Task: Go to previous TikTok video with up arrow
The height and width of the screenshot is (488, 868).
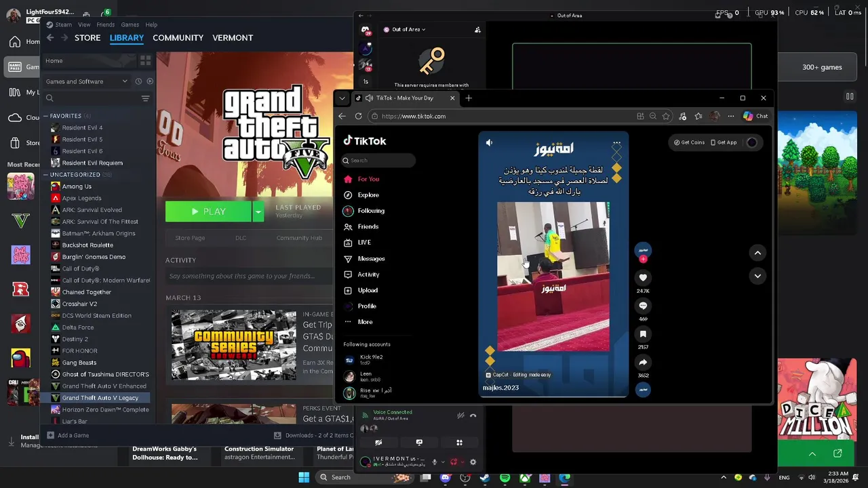Action: point(757,253)
